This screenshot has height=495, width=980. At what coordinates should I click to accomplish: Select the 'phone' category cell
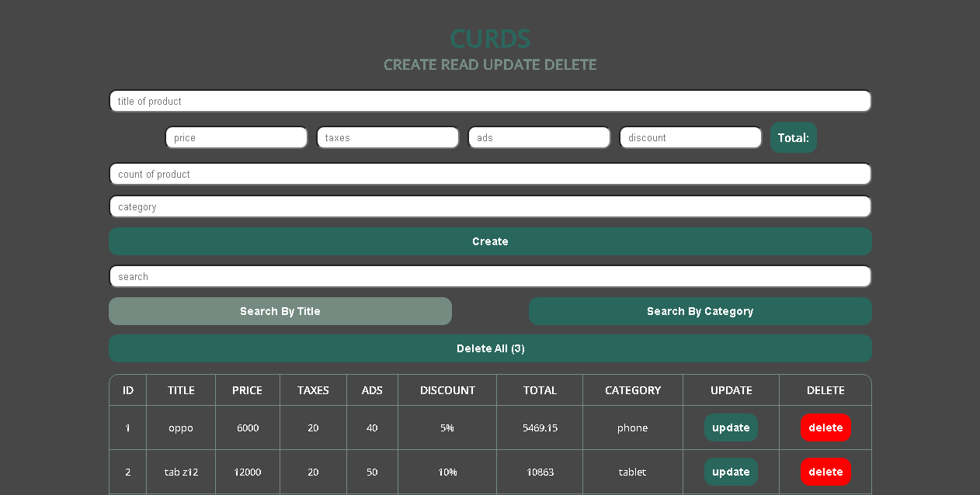633,427
